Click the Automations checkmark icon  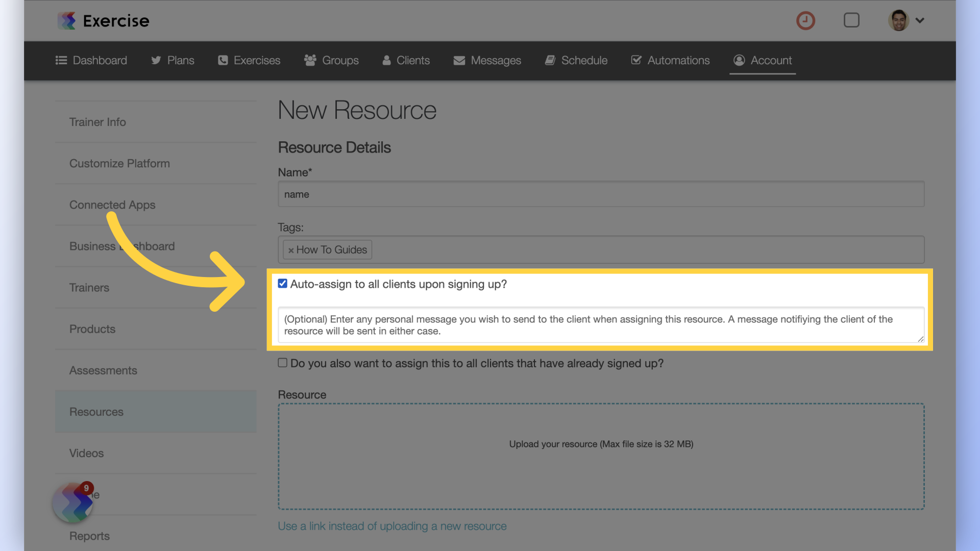tap(636, 60)
